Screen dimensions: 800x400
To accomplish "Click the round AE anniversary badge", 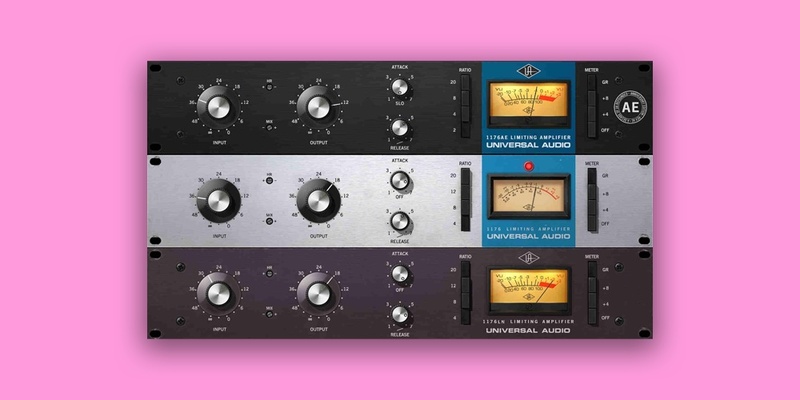I will click(630, 108).
